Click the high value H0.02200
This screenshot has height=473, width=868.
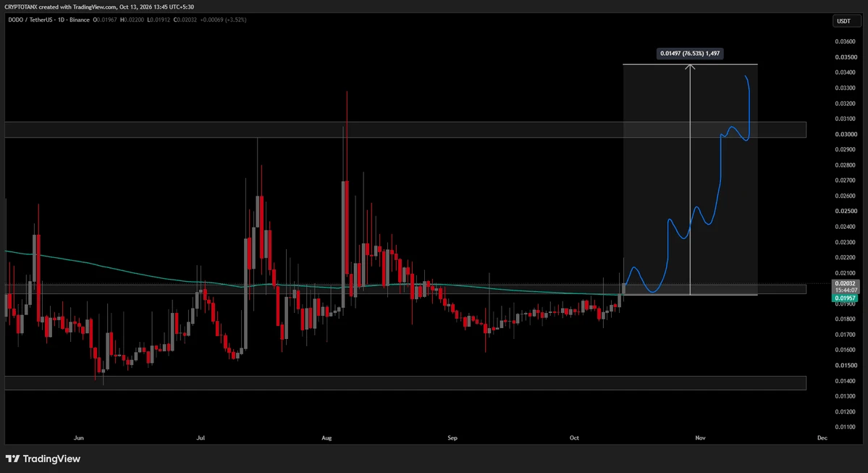(132, 20)
